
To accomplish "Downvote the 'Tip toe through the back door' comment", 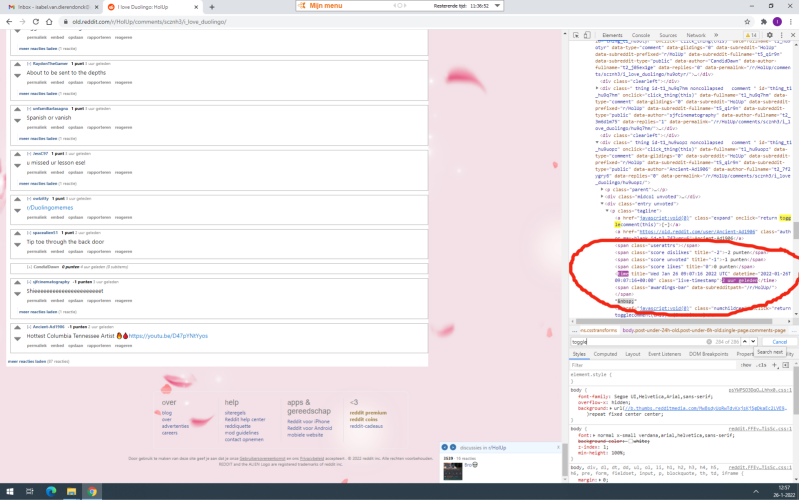I will [x=17, y=245].
